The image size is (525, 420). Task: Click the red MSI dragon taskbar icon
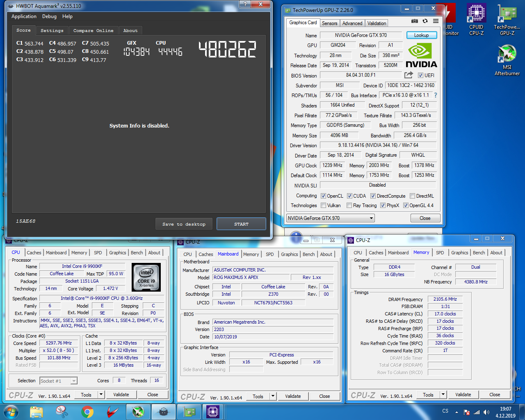112,412
